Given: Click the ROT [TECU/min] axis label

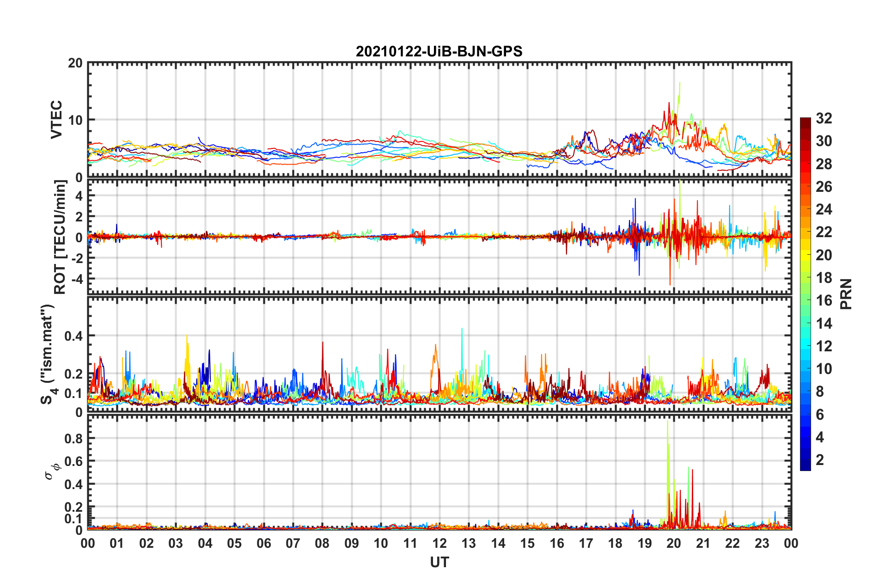Looking at the screenshot, I should pyautogui.click(x=60, y=237).
